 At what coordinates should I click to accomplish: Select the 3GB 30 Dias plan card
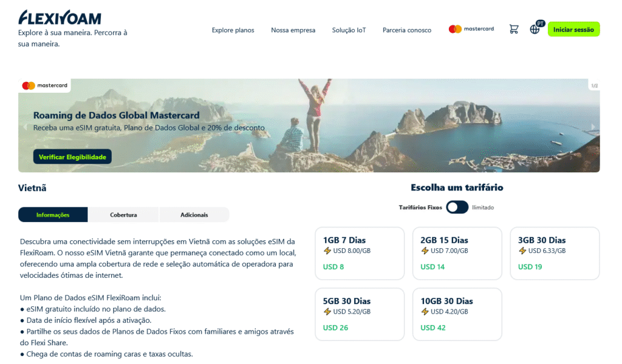(x=554, y=254)
